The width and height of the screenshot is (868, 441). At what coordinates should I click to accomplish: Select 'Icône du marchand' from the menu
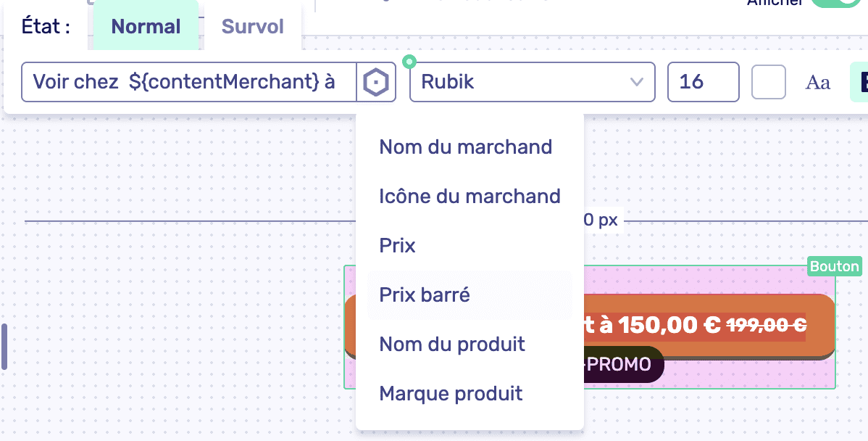470,196
